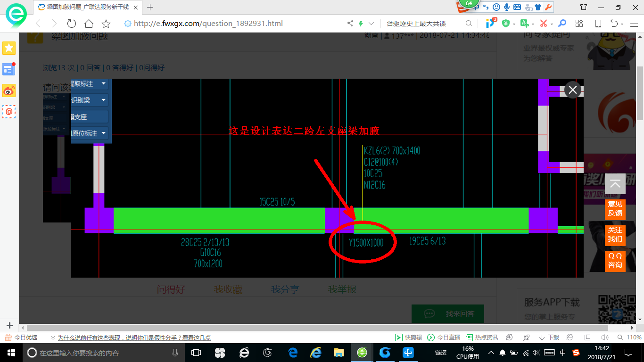The image size is (644, 362).
Task: Close the image lightbox with X
Action: click(x=573, y=90)
